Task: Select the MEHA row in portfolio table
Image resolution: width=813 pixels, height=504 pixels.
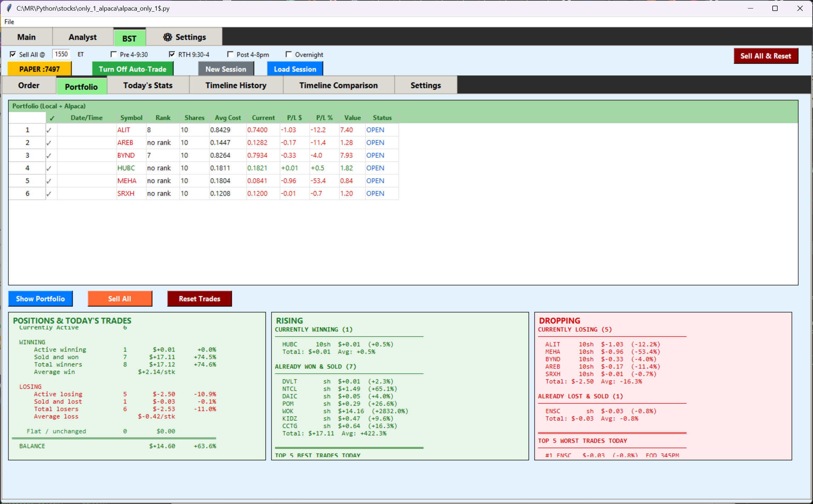Action: pyautogui.click(x=204, y=181)
